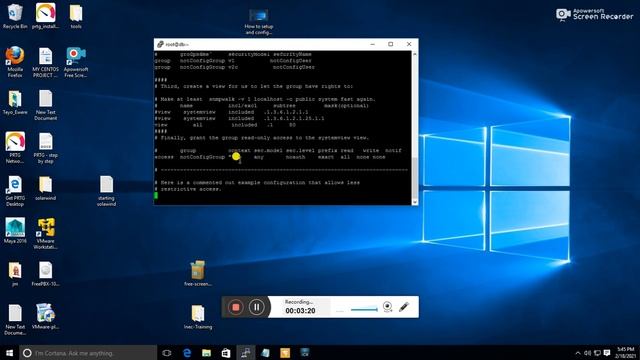Open File Explorer from taskbar
Image resolution: width=640 pixels, height=360 pixels.
[206, 353]
